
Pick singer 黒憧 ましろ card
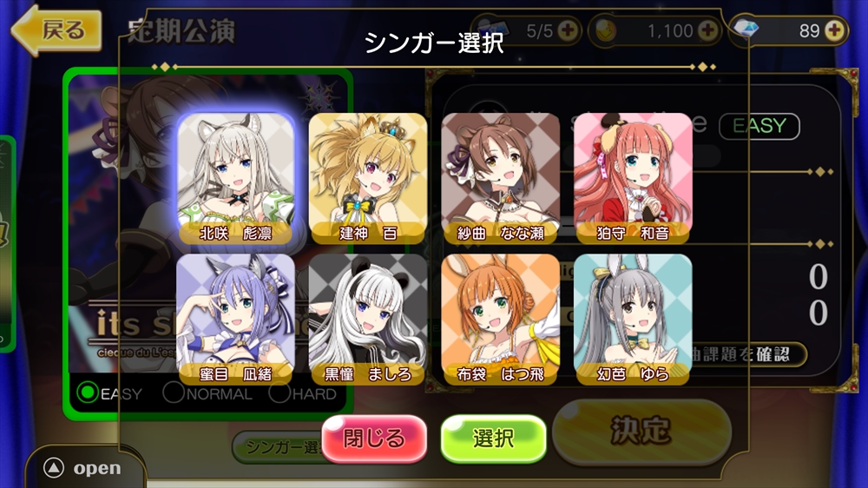click(367, 320)
